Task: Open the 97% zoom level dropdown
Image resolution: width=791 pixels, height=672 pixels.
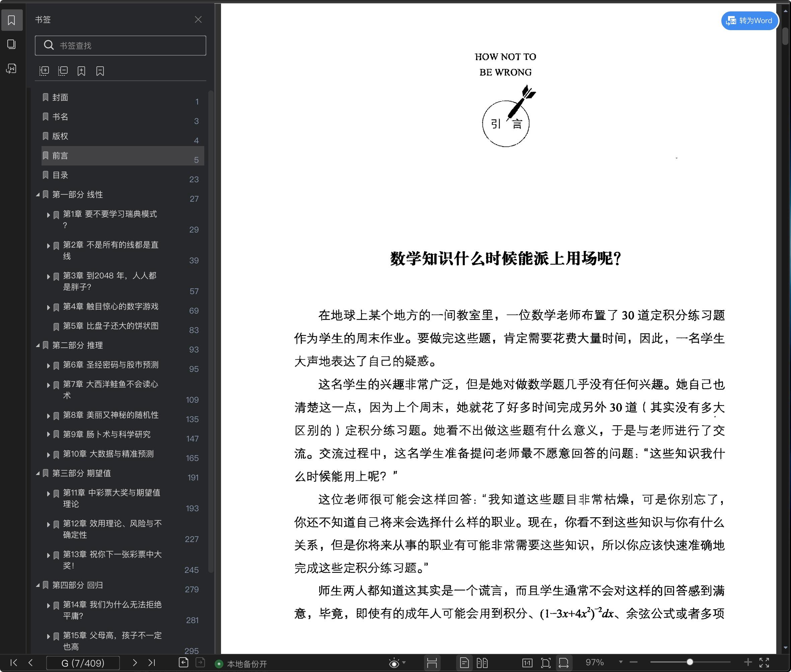Action: [x=621, y=663]
